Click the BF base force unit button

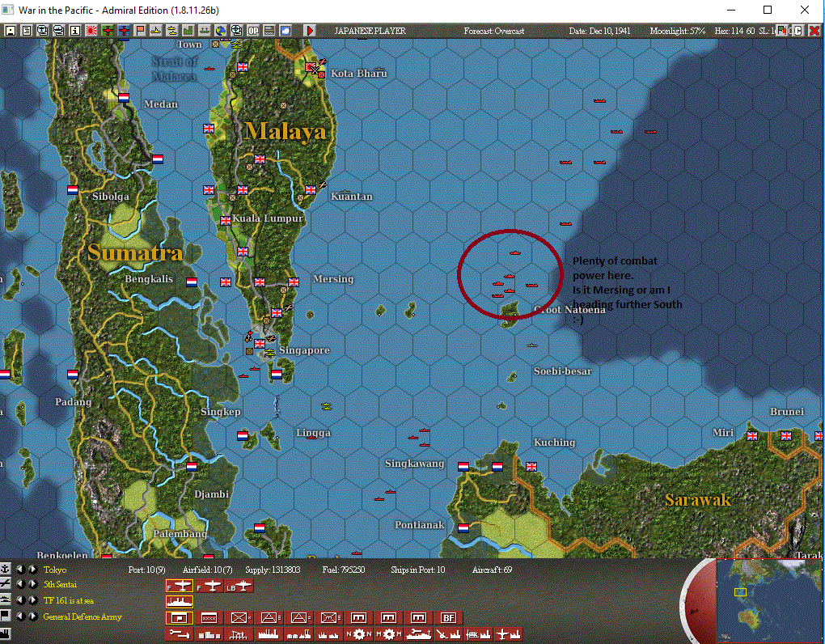(x=449, y=617)
